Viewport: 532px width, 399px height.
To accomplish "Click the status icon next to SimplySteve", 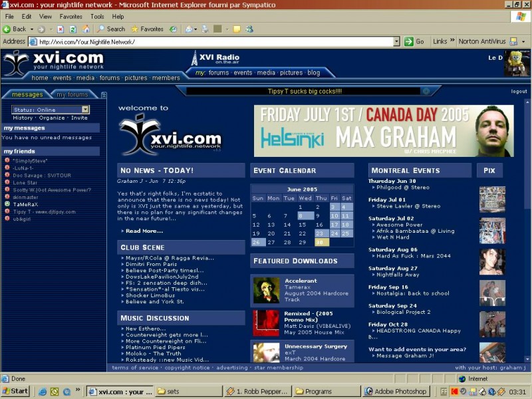I will click(7, 160).
